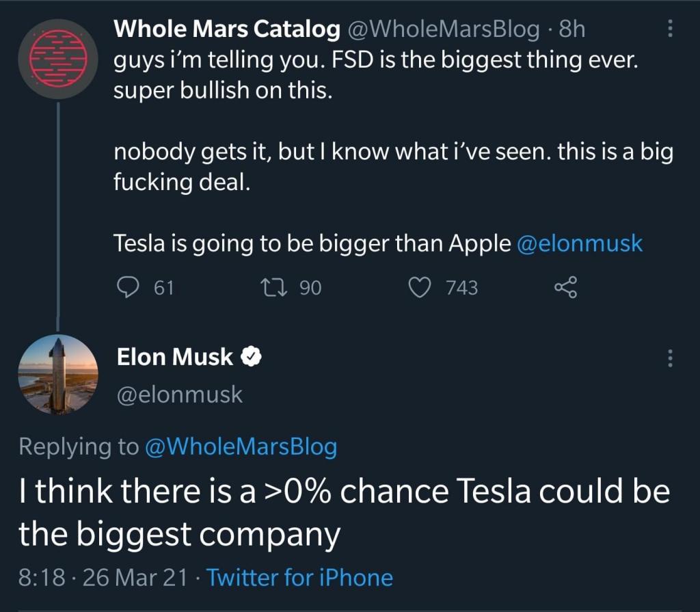Screen dimensions: 700x612
Task: Click the @WholeMarsBlog handle beside the 8h timestamp
Action: click(446, 29)
